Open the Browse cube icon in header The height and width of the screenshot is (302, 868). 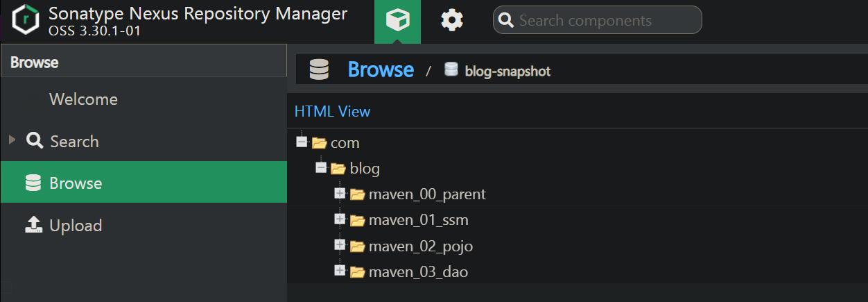click(397, 21)
